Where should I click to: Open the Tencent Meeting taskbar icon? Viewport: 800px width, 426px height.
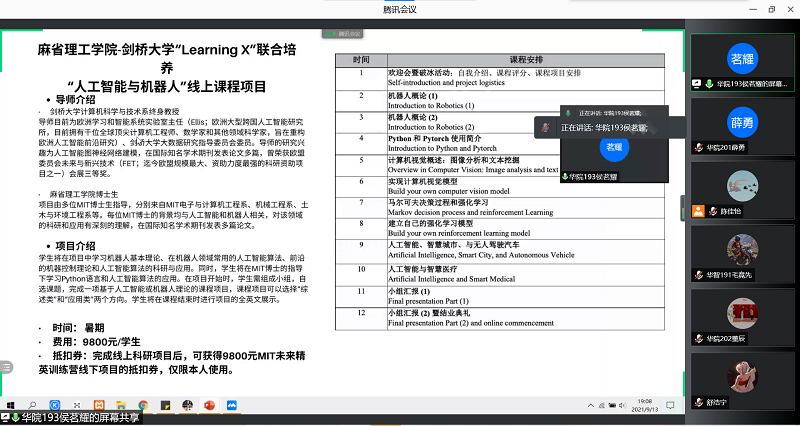(232, 406)
